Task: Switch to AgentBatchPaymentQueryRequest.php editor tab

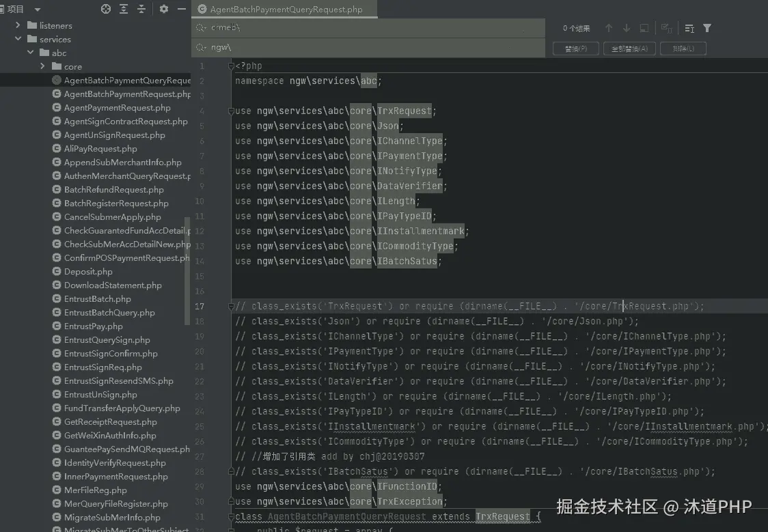Action: (284, 10)
